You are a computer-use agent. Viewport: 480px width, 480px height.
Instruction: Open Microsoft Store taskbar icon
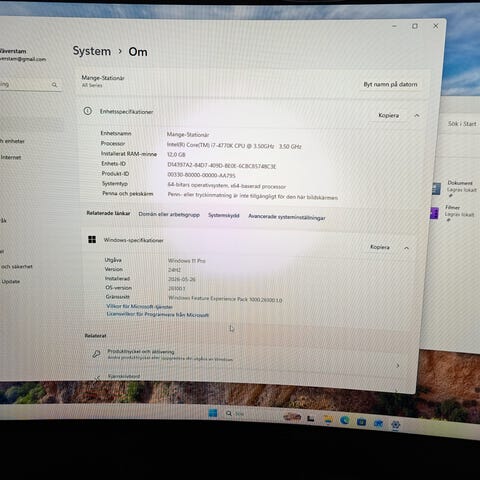click(x=361, y=422)
